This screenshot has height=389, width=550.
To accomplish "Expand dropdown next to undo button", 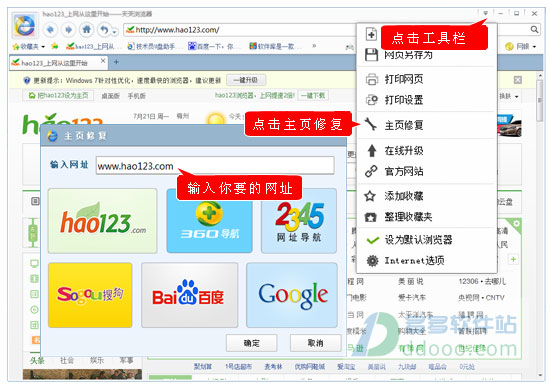I will [115, 32].
